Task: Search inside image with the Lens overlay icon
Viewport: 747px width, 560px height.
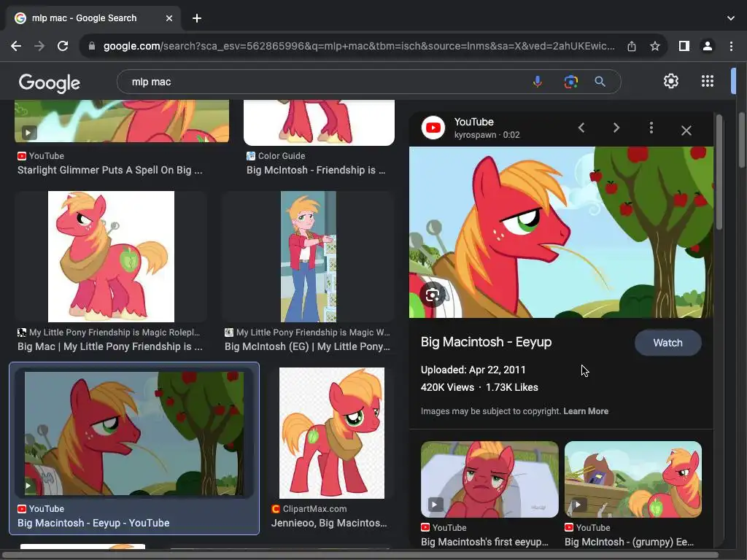Action: pos(433,295)
